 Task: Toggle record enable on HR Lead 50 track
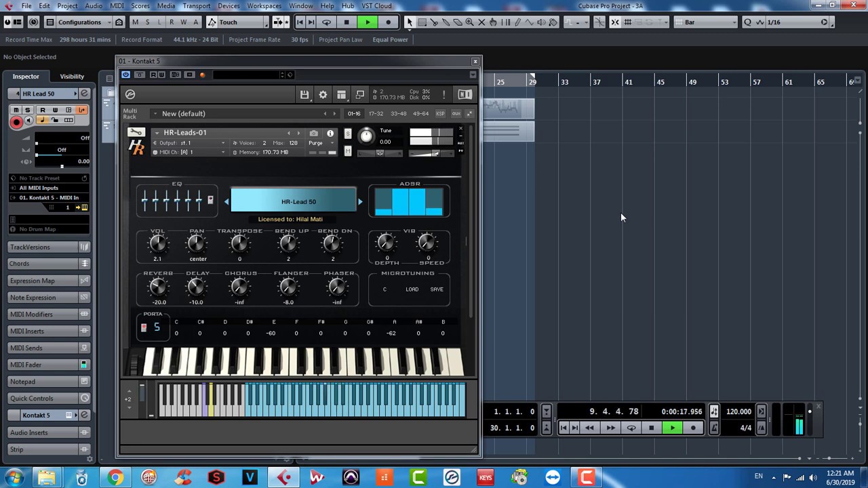point(16,122)
